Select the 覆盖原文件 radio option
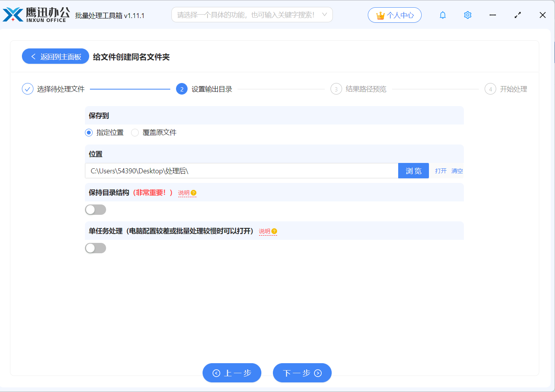The height and width of the screenshot is (392, 555). (x=135, y=133)
